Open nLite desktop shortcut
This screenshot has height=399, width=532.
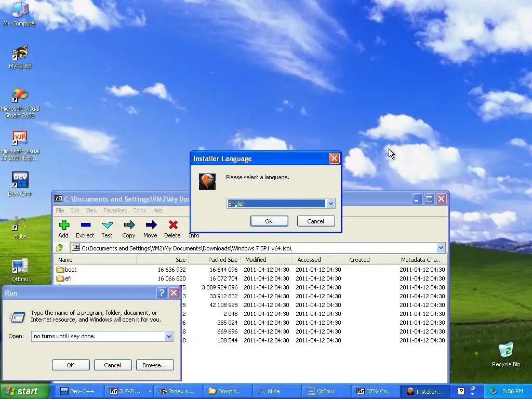tap(20, 228)
